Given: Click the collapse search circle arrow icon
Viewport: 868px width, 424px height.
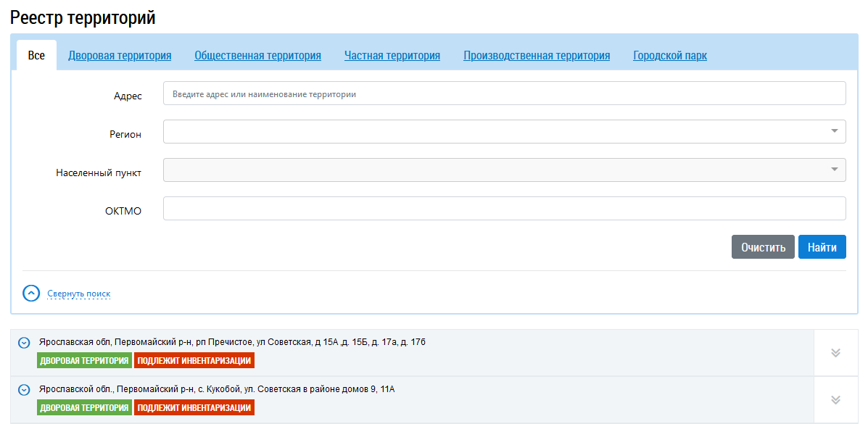Looking at the screenshot, I should coord(31,293).
